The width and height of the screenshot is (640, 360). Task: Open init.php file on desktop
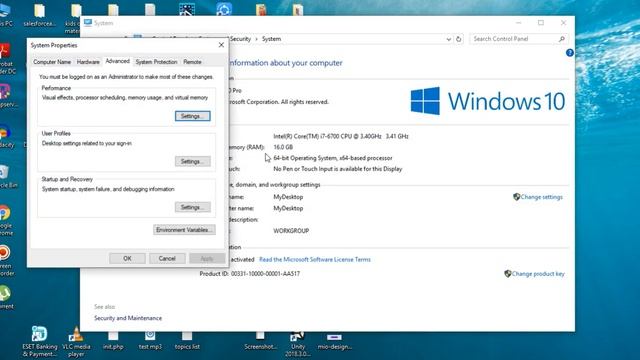pos(113,340)
